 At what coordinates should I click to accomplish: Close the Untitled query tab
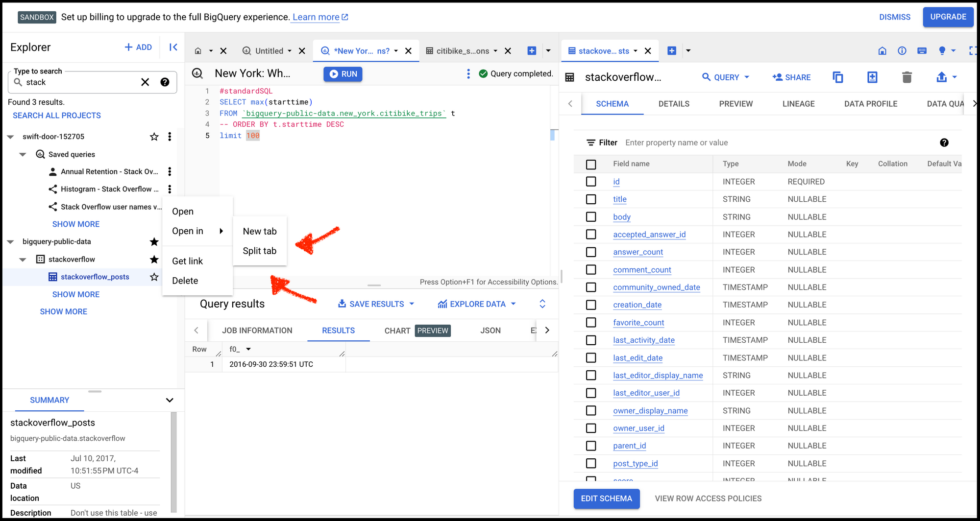click(302, 51)
